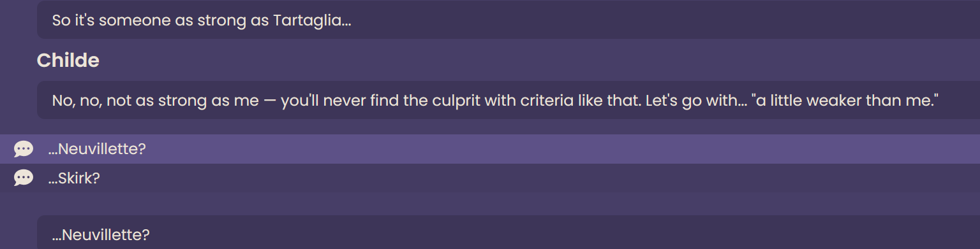980x249 pixels.
Task: Click the "So it's someone as strong" dialogue line
Action: coord(202,20)
